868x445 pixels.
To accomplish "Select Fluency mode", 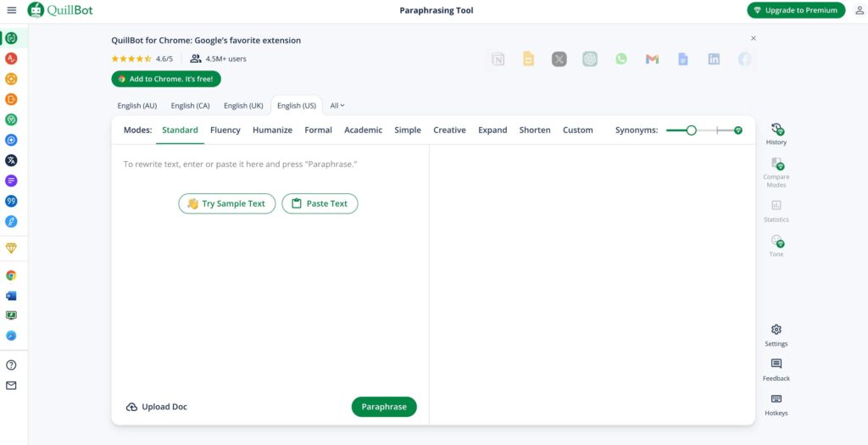I will tap(225, 130).
